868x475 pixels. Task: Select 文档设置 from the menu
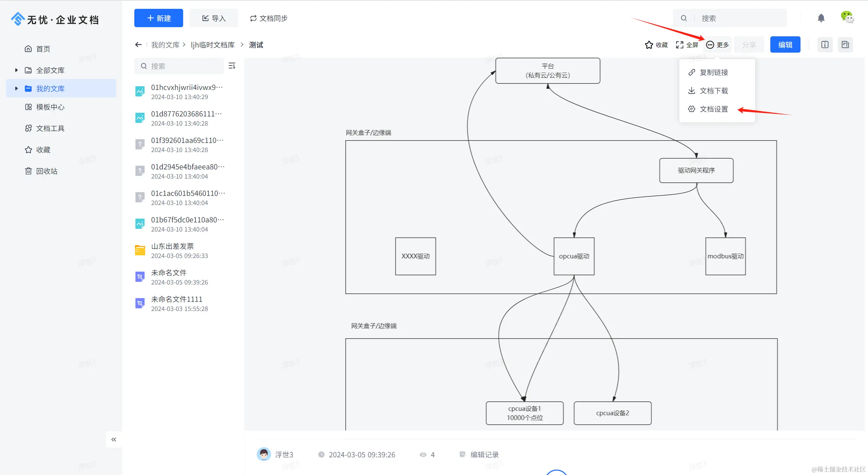pos(713,109)
